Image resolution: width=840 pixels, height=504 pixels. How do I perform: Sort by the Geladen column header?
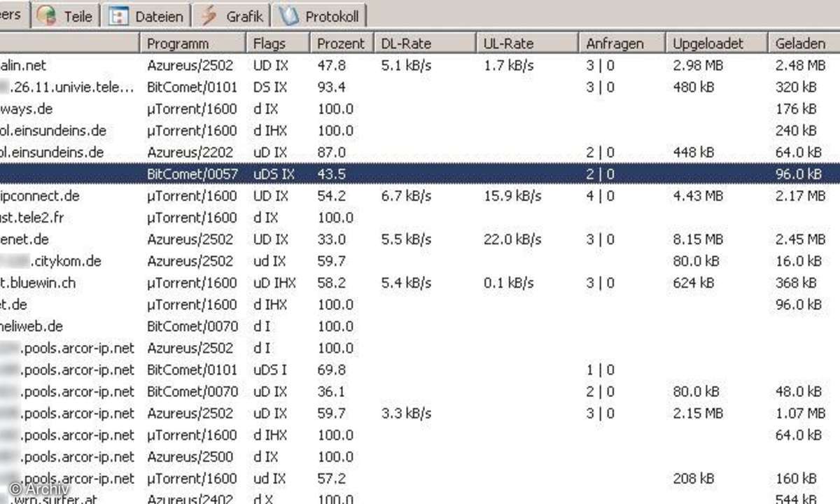tap(804, 43)
